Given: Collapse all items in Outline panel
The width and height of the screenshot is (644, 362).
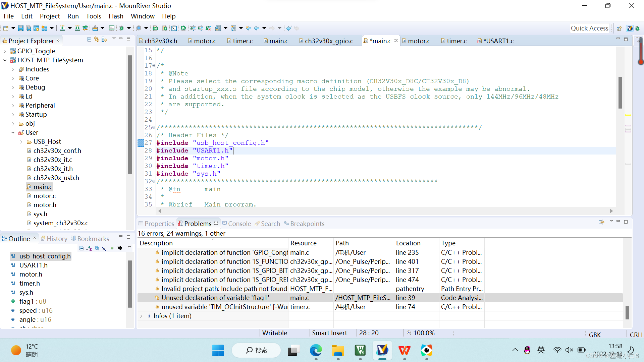Looking at the screenshot, I should point(81,248).
